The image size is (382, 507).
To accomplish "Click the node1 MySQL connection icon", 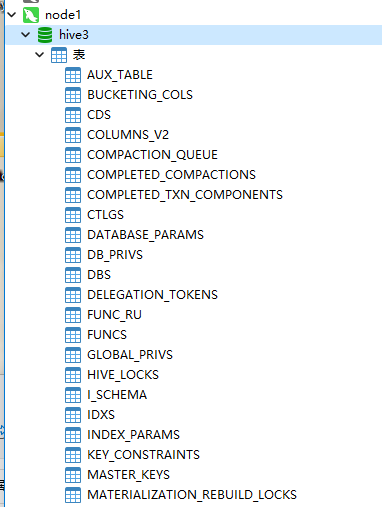I will click(x=31, y=15).
